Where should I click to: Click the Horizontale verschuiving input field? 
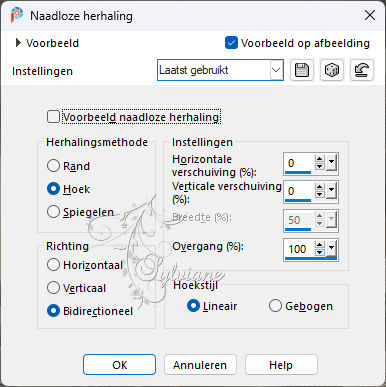coord(299,163)
